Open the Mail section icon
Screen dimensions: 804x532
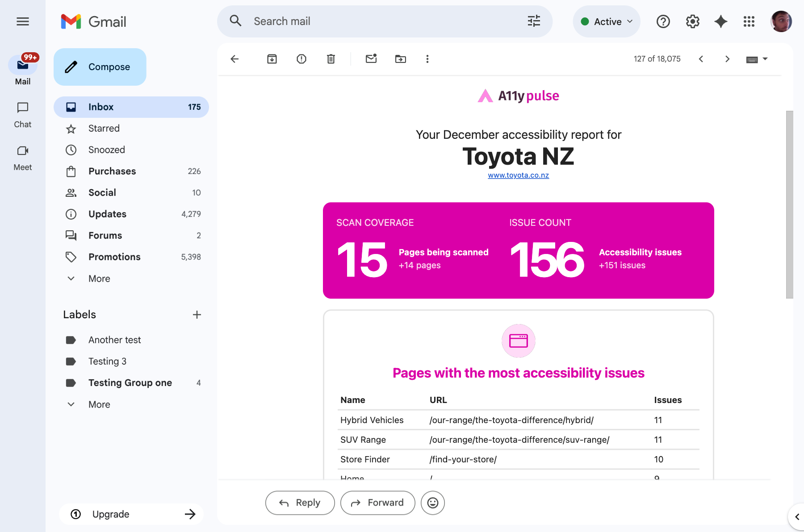[23, 65]
